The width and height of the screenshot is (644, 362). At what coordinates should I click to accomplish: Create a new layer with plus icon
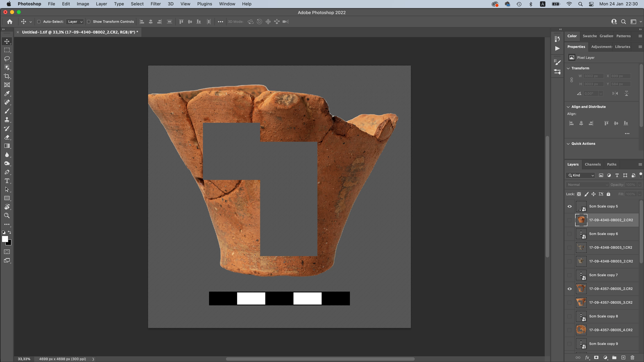coord(623,357)
